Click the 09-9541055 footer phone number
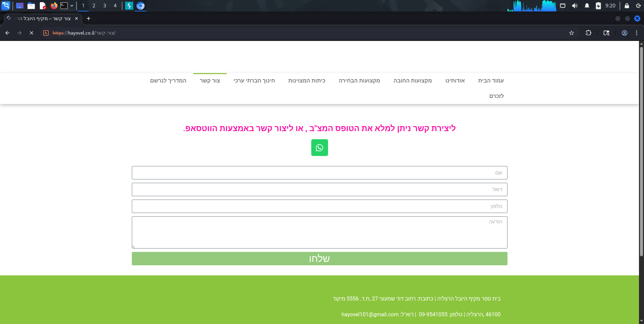Viewport: 644px width, 324px height. click(x=433, y=314)
